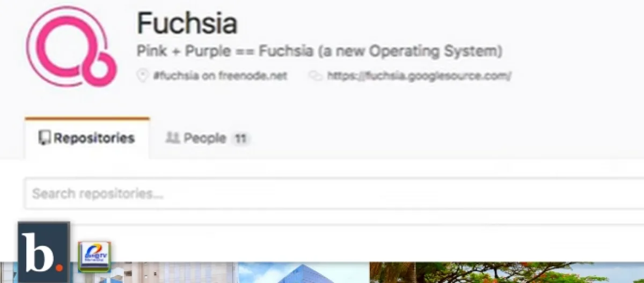Click the blue glass building image
Screen dimensions: 644x283
(x=303, y=272)
